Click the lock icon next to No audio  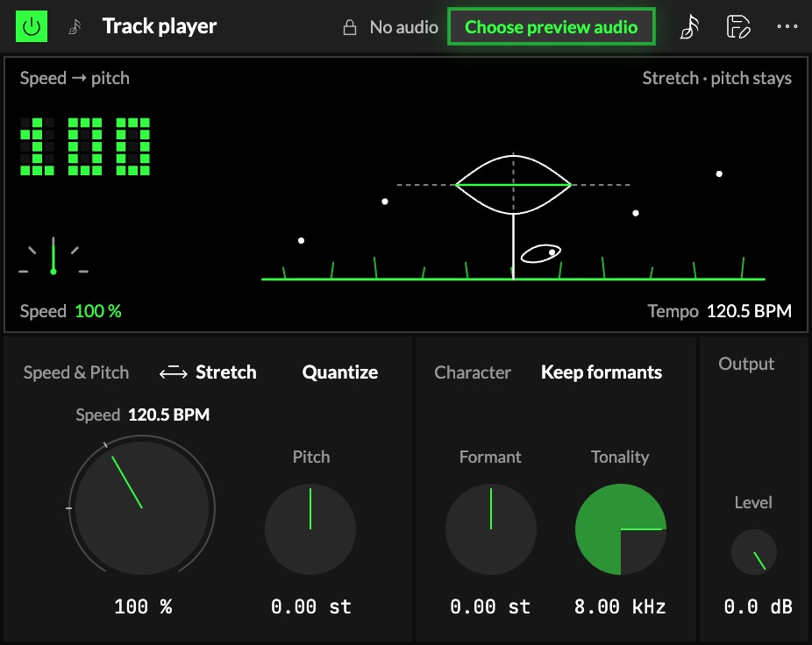350,27
